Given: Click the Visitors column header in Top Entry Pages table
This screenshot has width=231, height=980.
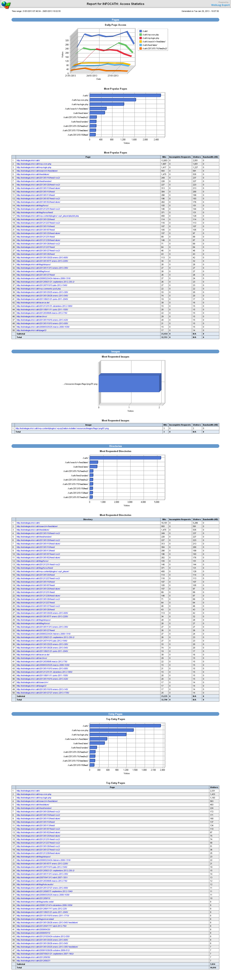Looking at the screenshot, I should click(214, 787).
